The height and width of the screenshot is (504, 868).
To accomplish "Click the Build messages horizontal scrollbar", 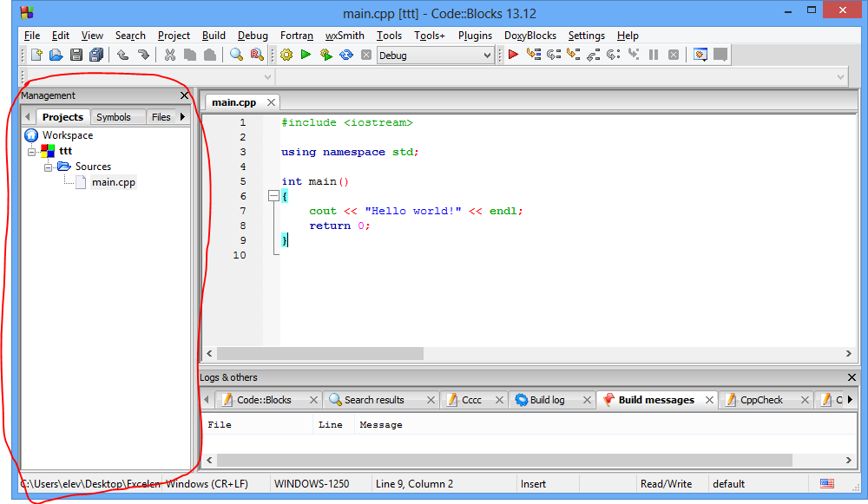I will click(x=504, y=460).
